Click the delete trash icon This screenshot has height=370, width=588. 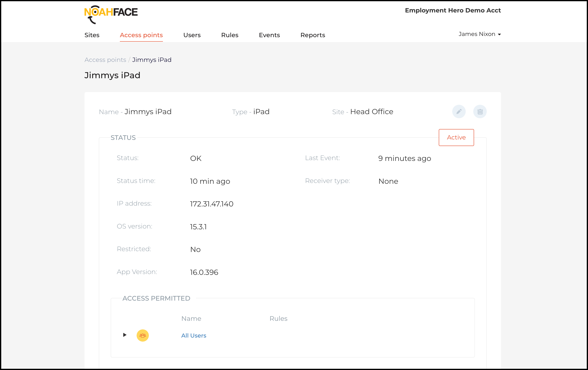tap(480, 112)
